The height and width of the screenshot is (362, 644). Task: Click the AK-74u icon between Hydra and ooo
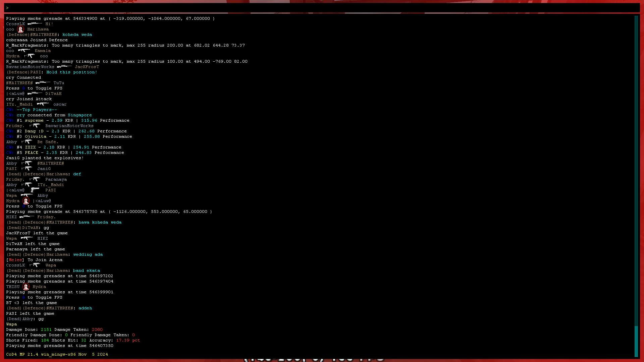30,56
